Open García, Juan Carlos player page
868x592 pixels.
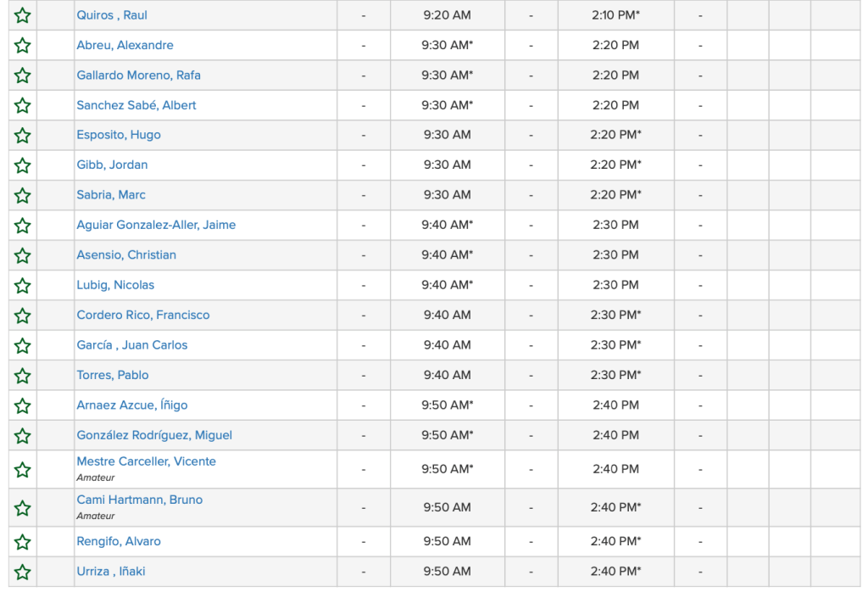[131, 345]
